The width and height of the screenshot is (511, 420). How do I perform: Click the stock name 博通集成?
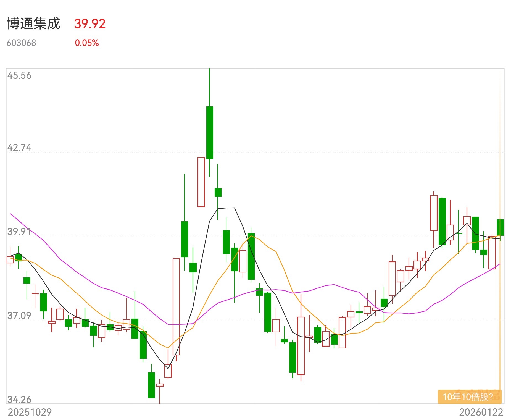pyautogui.click(x=33, y=24)
